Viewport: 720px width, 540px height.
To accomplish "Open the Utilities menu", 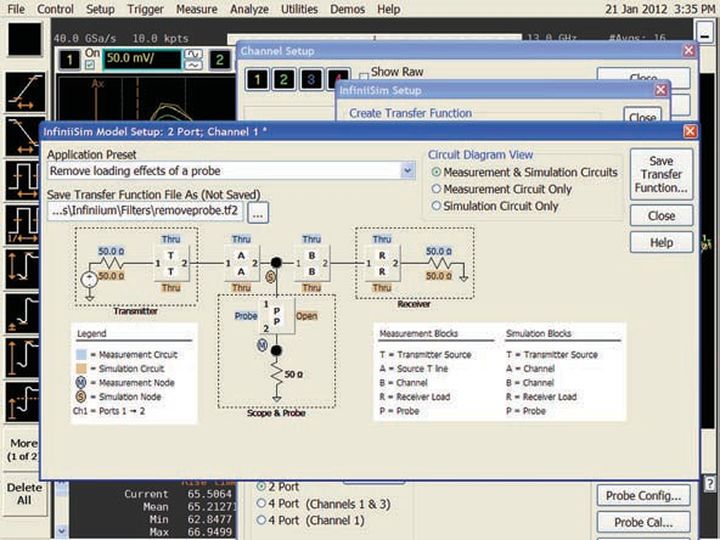I will point(299,9).
